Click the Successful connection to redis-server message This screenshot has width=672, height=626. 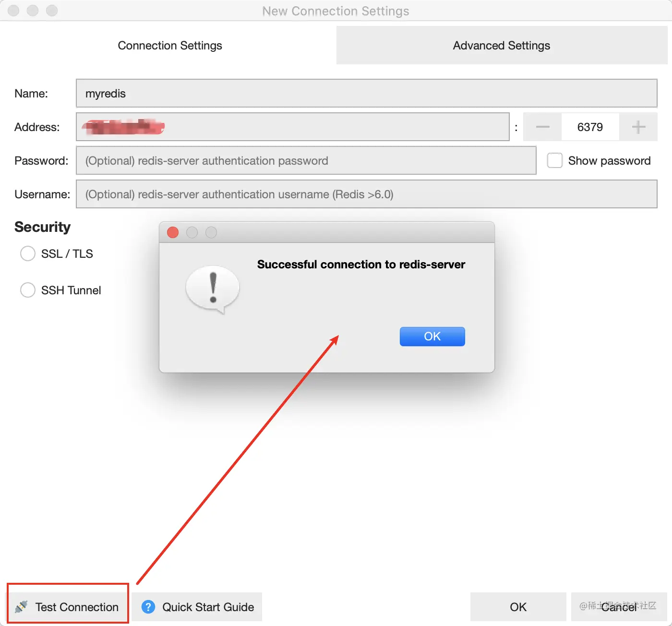[x=361, y=265]
